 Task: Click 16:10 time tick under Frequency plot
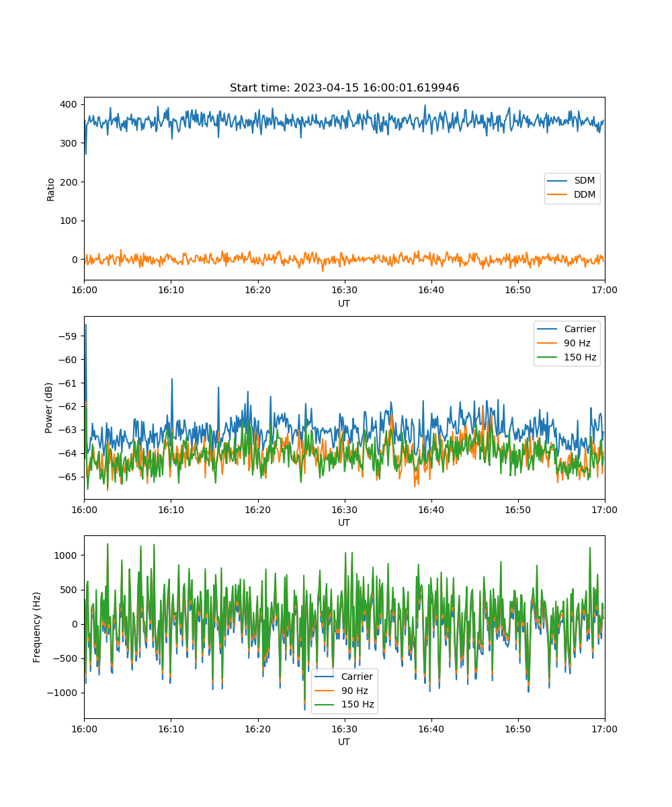(171, 728)
